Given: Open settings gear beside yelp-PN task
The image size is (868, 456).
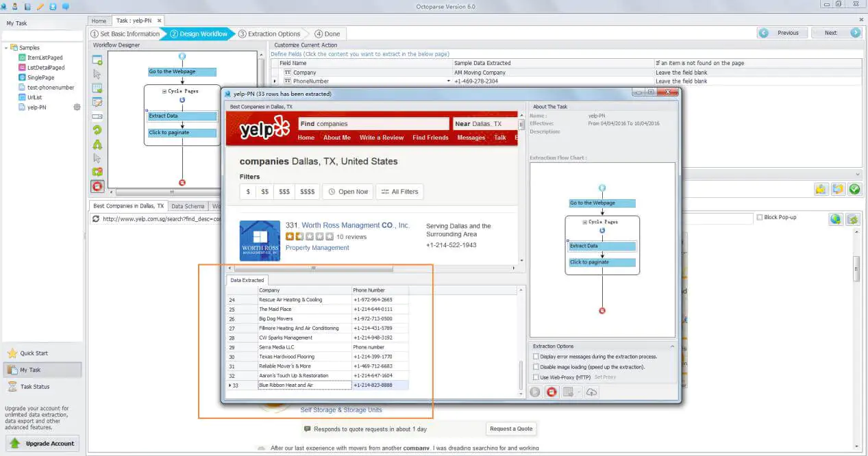Looking at the screenshot, I should [77, 107].
